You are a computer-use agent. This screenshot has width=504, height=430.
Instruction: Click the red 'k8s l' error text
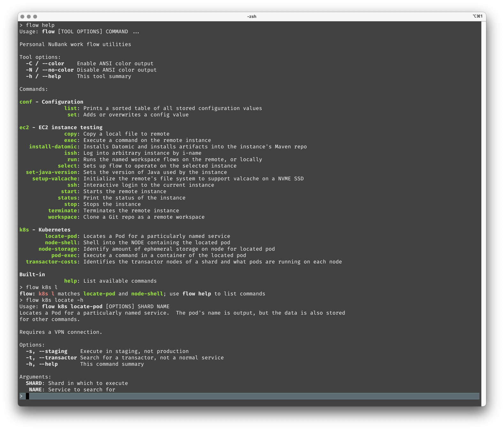pos(47,294)
